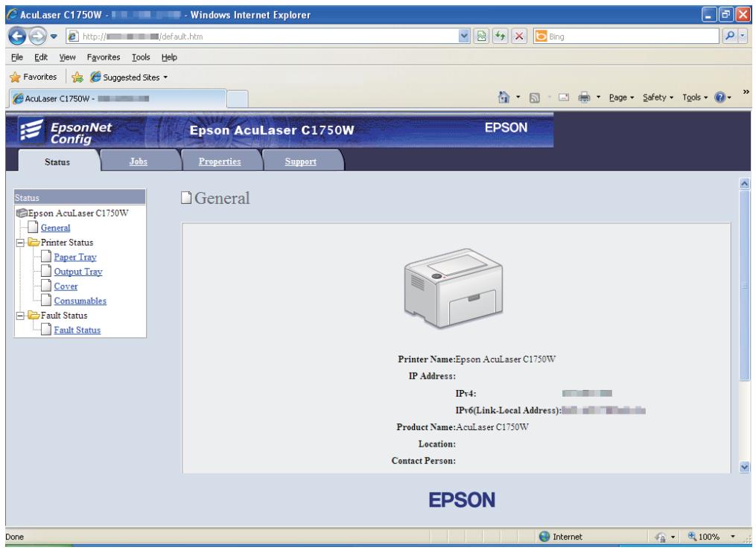Image resolution: width=756 pixels, height=550 pixels.
Task: Click the vertical scrollbar thumb
Action: point(744,285)
